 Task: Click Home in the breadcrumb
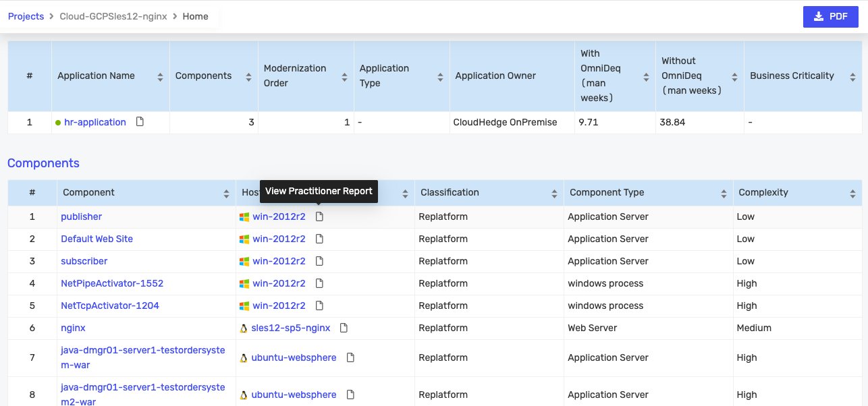pyautogui.click(x=195, y=16)
